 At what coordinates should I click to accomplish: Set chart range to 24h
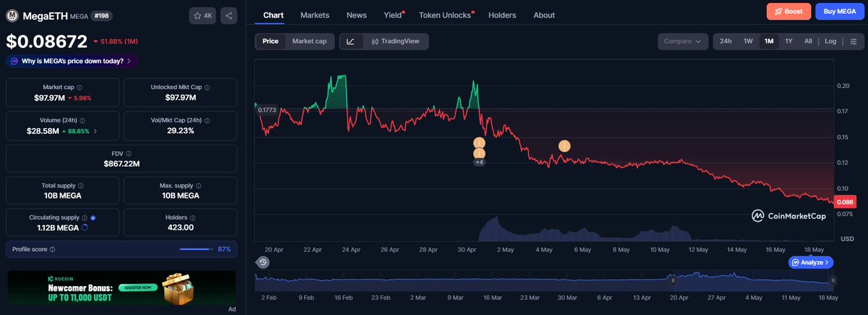click(726, 41)
